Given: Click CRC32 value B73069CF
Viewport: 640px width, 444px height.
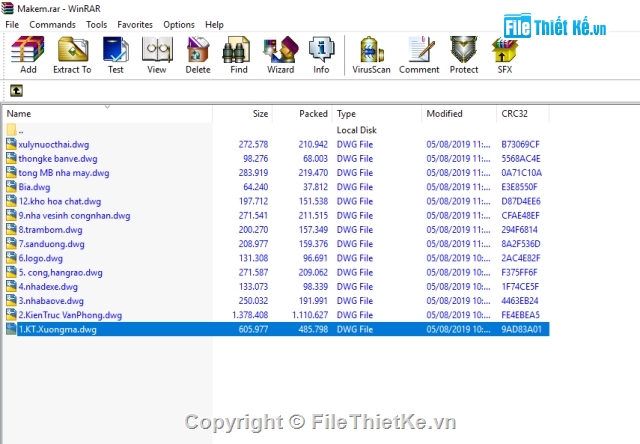Looking at the screenshot, I should pyautogui.click(x=520, y=144).
